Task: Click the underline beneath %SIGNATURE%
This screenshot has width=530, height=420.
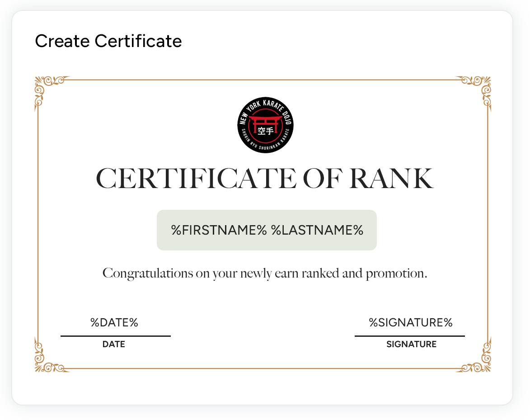Action: click(409, 336)
